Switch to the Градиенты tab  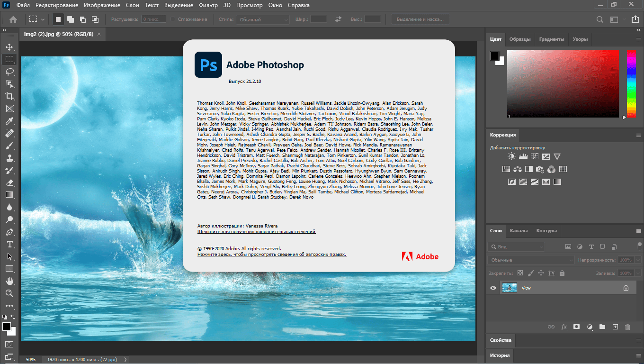[x=551, y=39]
